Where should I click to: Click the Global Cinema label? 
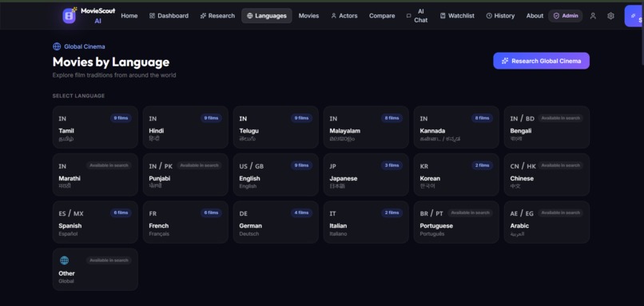point(84,46)
